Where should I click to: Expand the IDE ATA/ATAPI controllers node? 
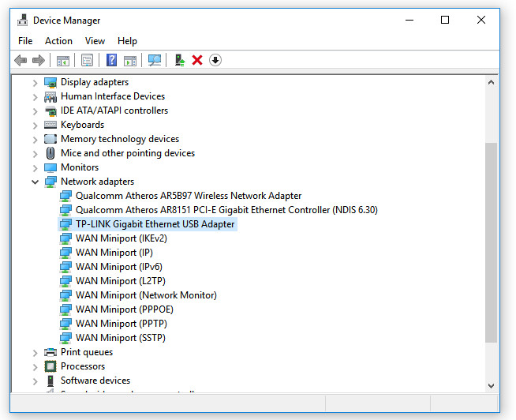[x=36, y=111]
